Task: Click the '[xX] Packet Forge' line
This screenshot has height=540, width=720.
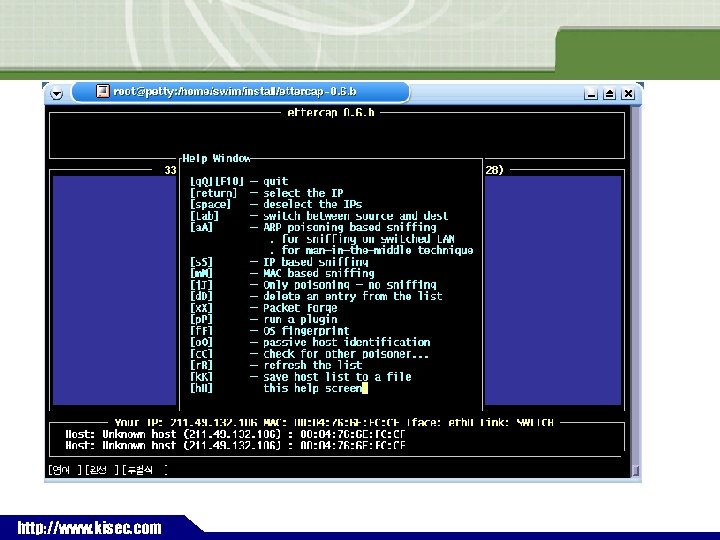Action: (264, 308)
